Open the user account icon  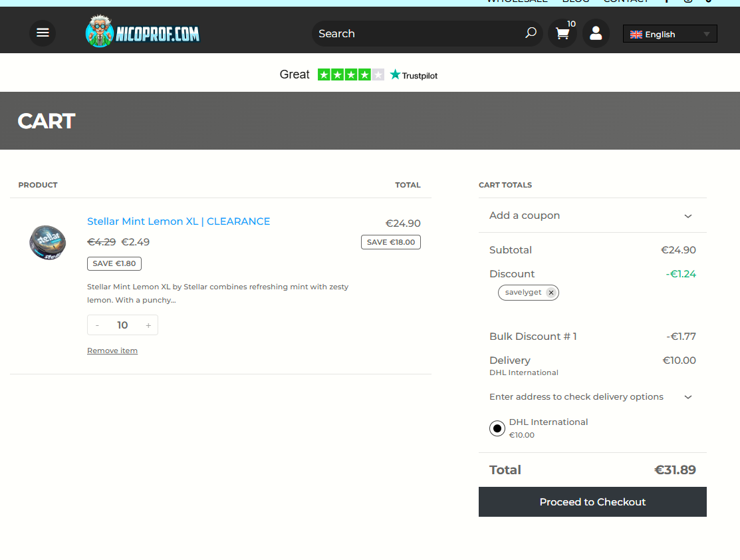pyautogui.click(x=596, y=33)
